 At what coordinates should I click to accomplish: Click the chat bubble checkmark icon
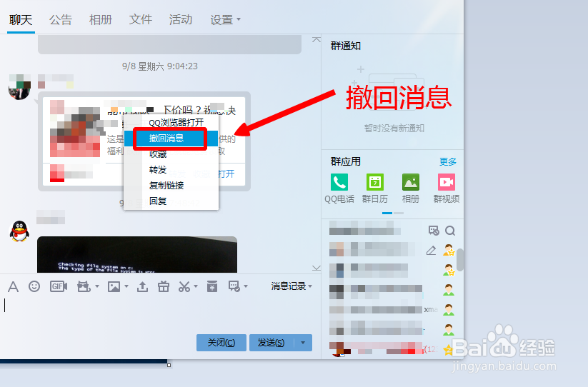[x=234, y=286]
